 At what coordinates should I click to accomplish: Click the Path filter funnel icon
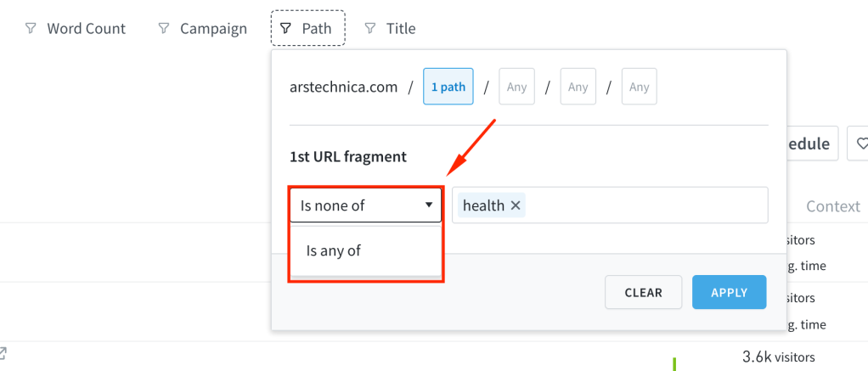[x=285, y=28]
